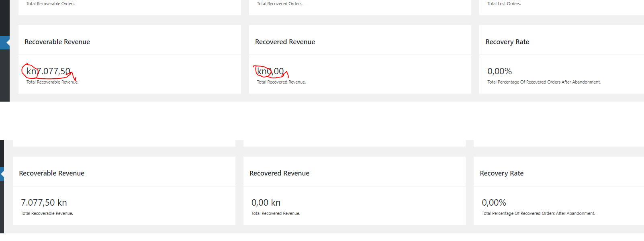644x241 pixels.
Task: Select the 0,00 kn recovered revenue amount
Action: pos(266,203)
